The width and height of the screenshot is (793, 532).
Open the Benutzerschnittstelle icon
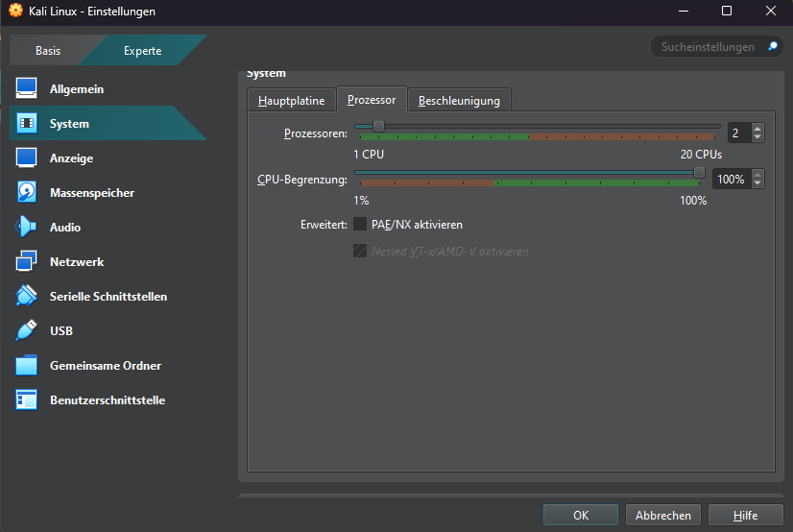click(27, 400)
